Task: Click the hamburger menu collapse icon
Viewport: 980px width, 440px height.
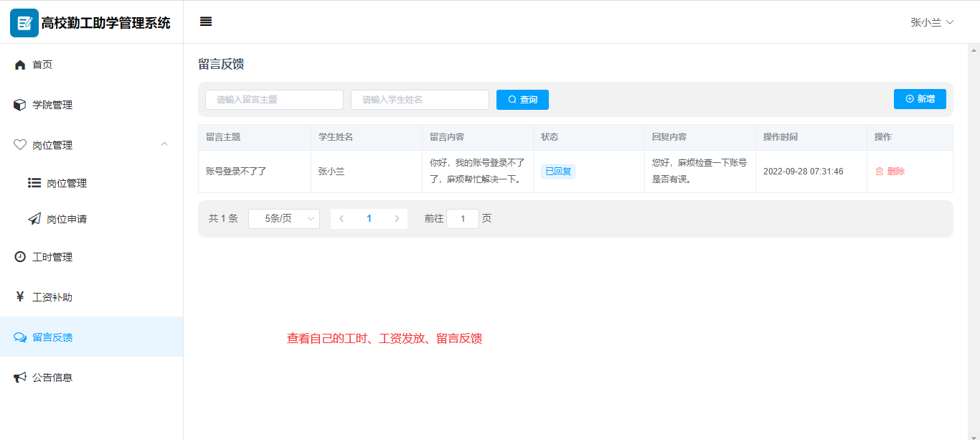Action: point(206,22)
